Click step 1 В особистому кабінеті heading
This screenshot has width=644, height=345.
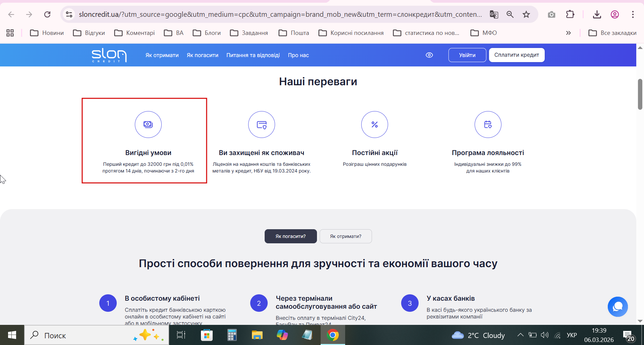pos(162,298)
